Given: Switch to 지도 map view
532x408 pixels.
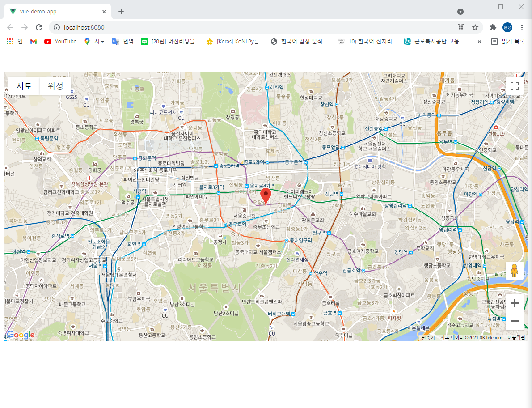Looking at the screenshot, I should pos(24,86).
